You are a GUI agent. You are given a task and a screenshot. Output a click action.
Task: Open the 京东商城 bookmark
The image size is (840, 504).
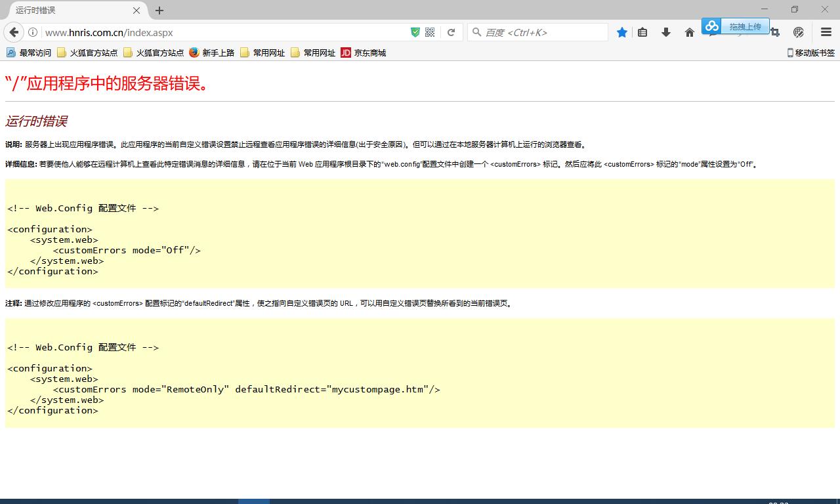coord(364,52)
